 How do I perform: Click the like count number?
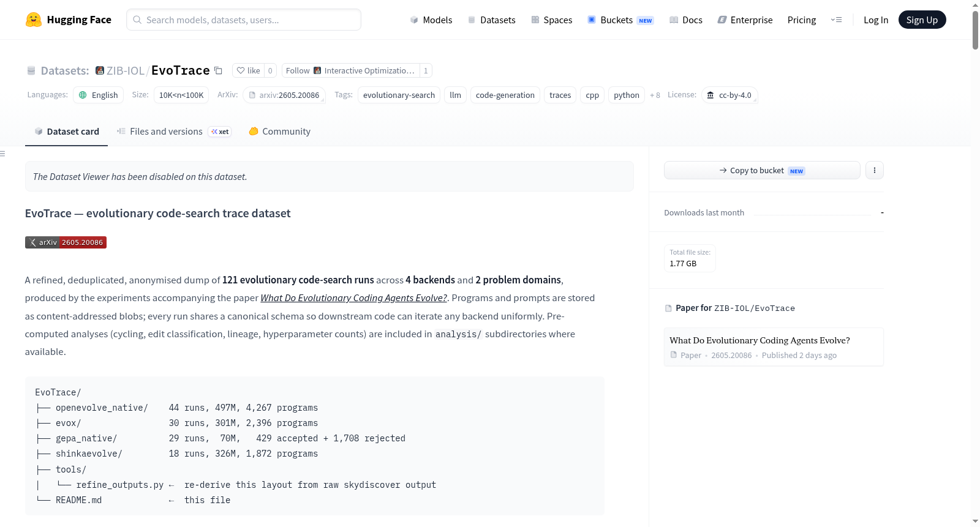coord(270,70)
